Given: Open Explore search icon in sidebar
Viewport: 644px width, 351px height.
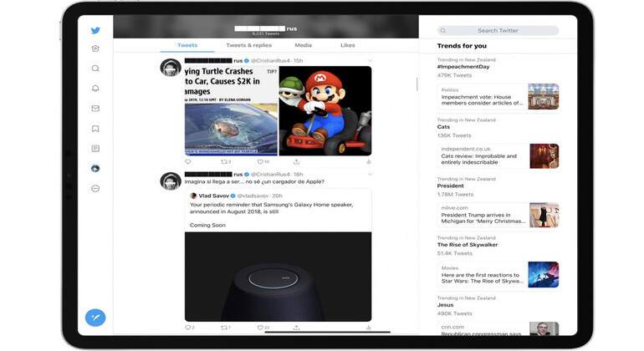Looking at the screenshot, I should tap(95, 69).
